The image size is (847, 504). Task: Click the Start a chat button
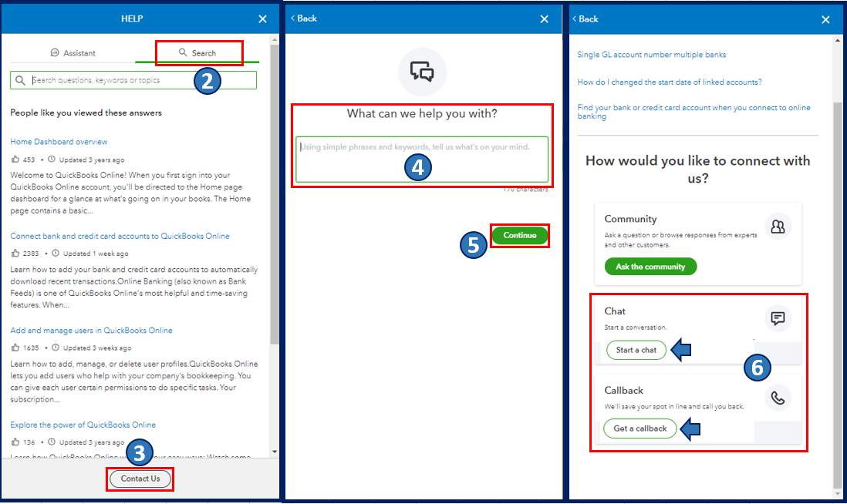pyautogui.click(x=636, y=350)
